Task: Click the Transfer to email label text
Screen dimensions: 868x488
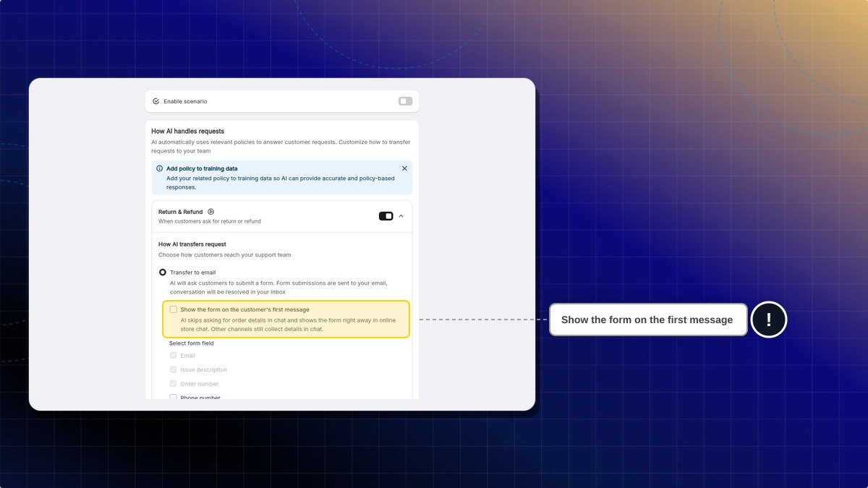Action: (x=192, y=273)
